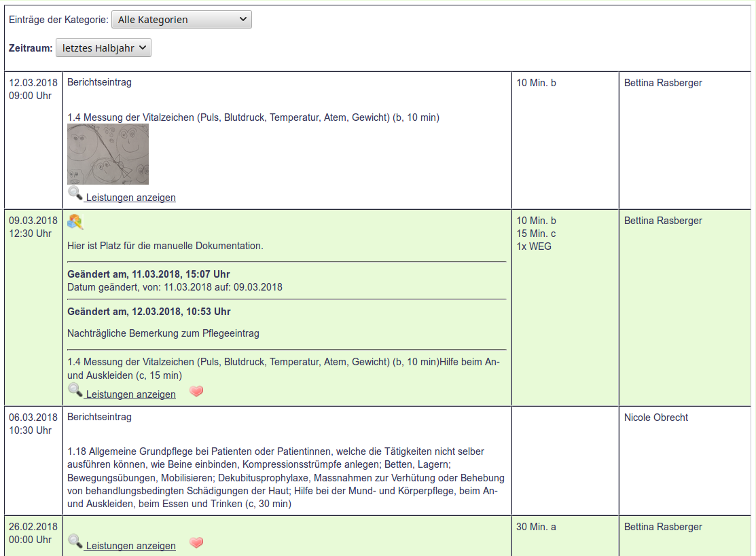Click the '30 Min. a' duration cell
Image resolution: width=756 pixels, height=556 pixels.
tap(536, 527)
